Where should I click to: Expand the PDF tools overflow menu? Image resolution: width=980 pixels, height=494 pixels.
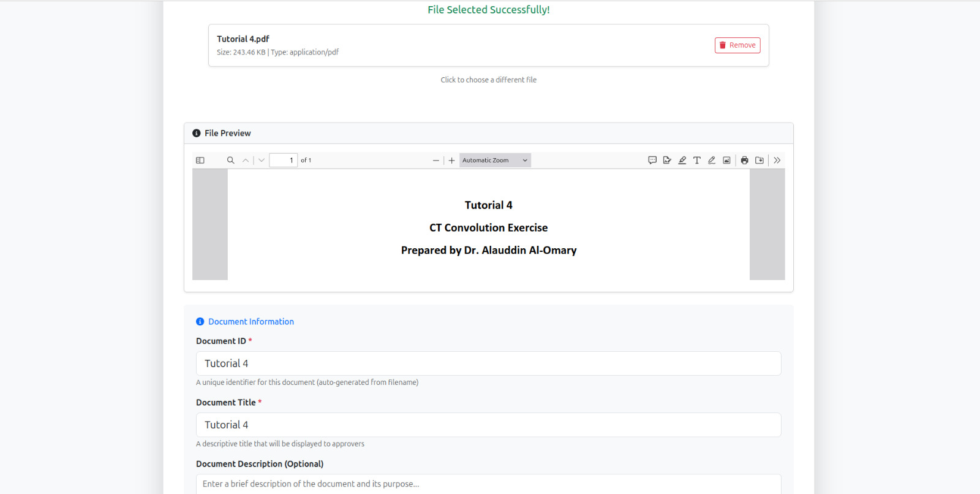coord(777,161)
